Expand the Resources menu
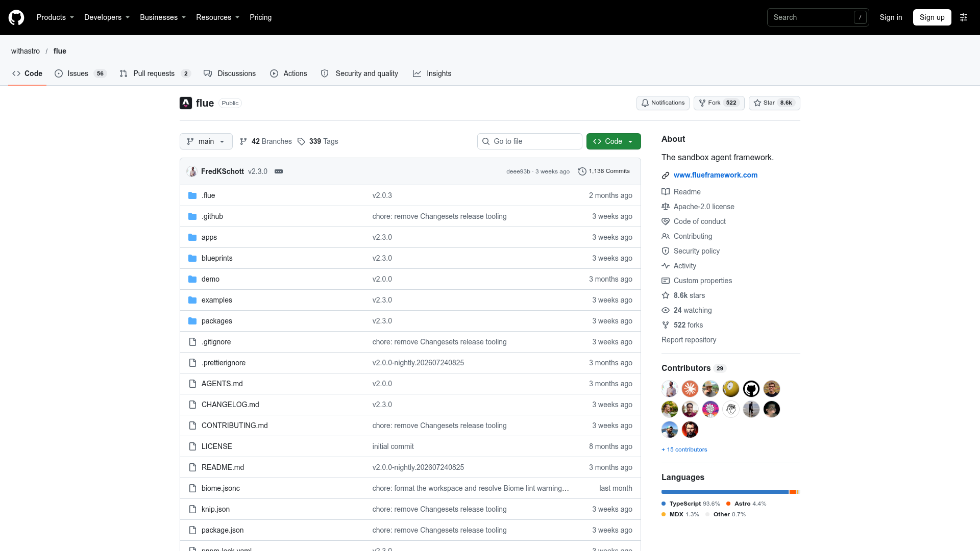This screenshot has width=980, height=551. pyautogui.click(x=217, y=17)
